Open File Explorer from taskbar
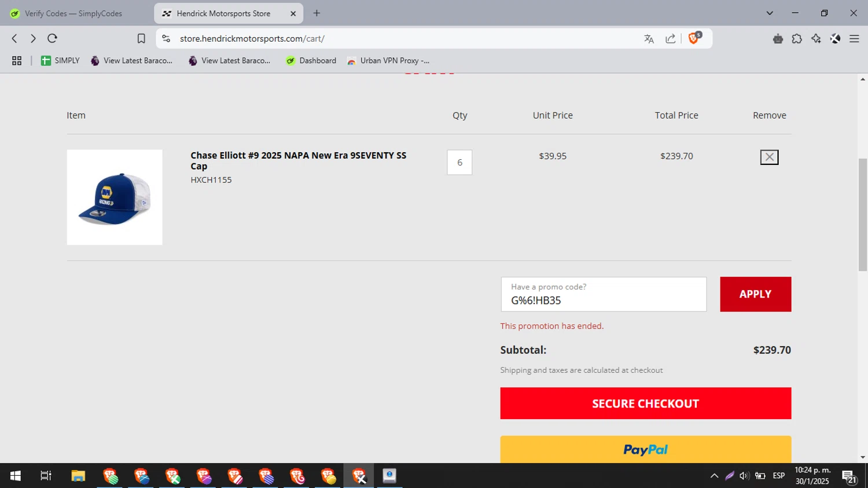The height and width of the screenshot is (488, 868). [x=78, y=476]
